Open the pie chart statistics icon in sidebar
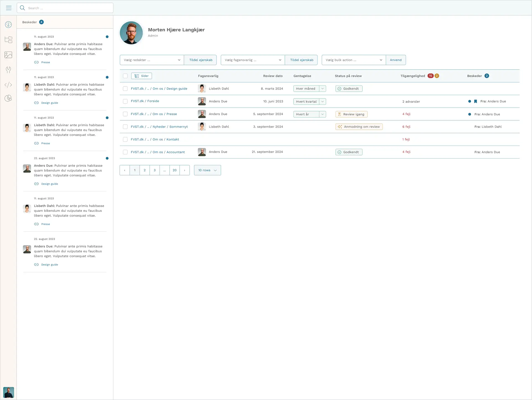532x400 pixels. [x=8, y=98]
